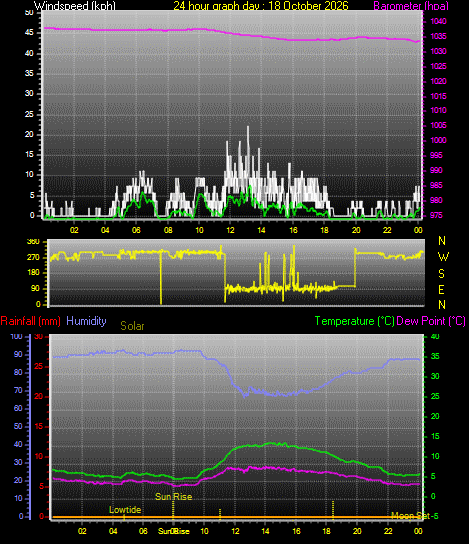Click the 12 hour label under the windspeed graph

click(x=230, y=230)
